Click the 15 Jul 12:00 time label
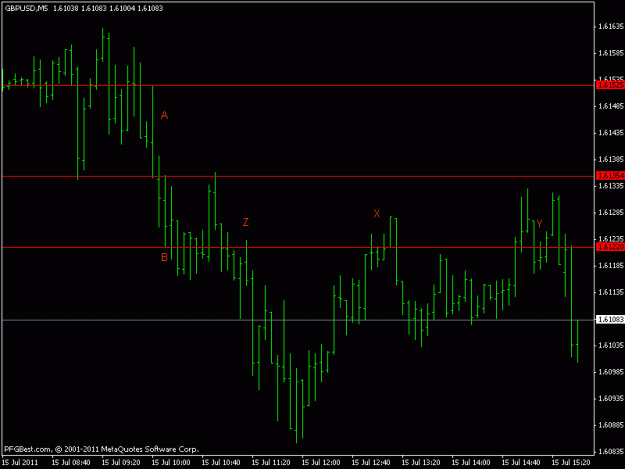Image resolution: width=625 pixels, height=469 pixels. 321,463
